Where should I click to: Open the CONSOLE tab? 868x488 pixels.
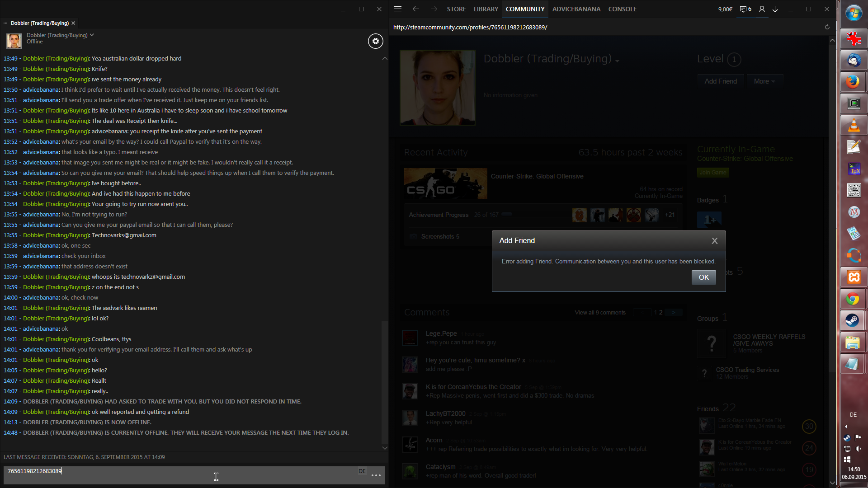pyautogui.click(x=622, y=9)
